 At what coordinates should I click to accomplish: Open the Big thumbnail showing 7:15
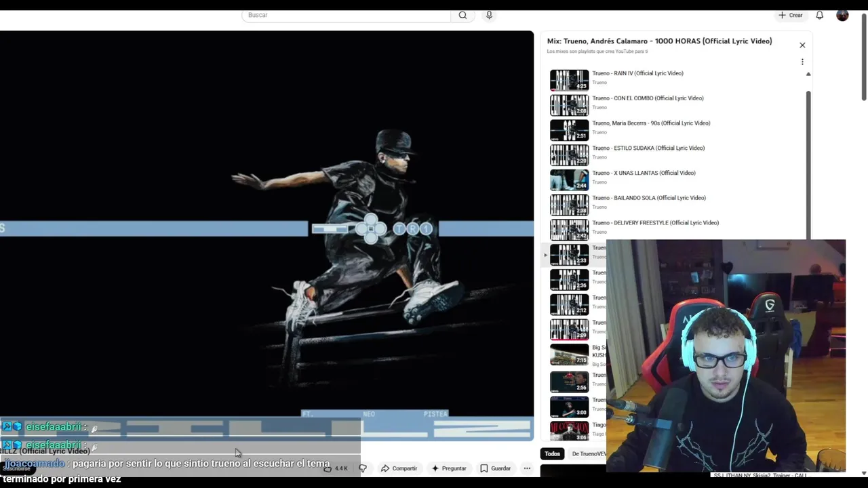tap(569, 354)
